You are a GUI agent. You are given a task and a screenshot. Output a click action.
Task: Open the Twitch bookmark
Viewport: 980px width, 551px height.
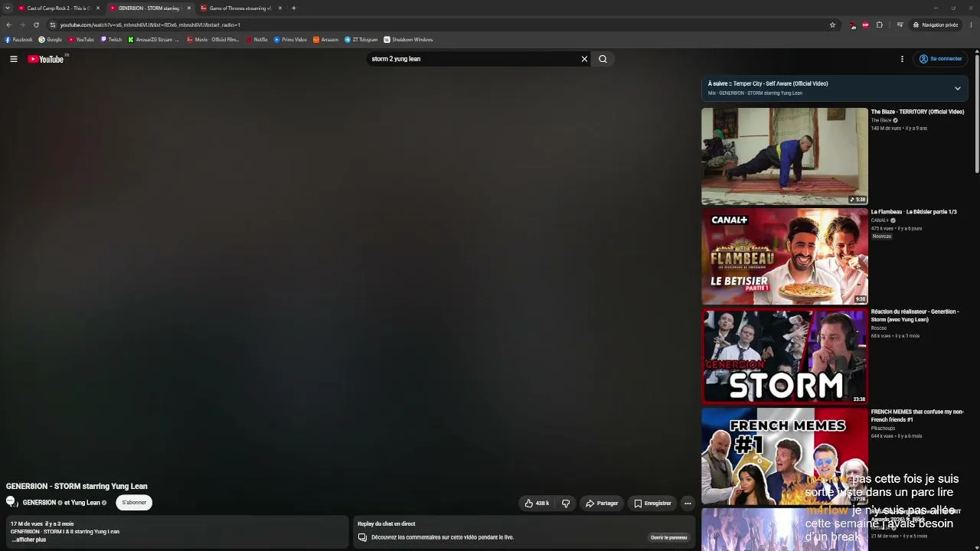112,40
